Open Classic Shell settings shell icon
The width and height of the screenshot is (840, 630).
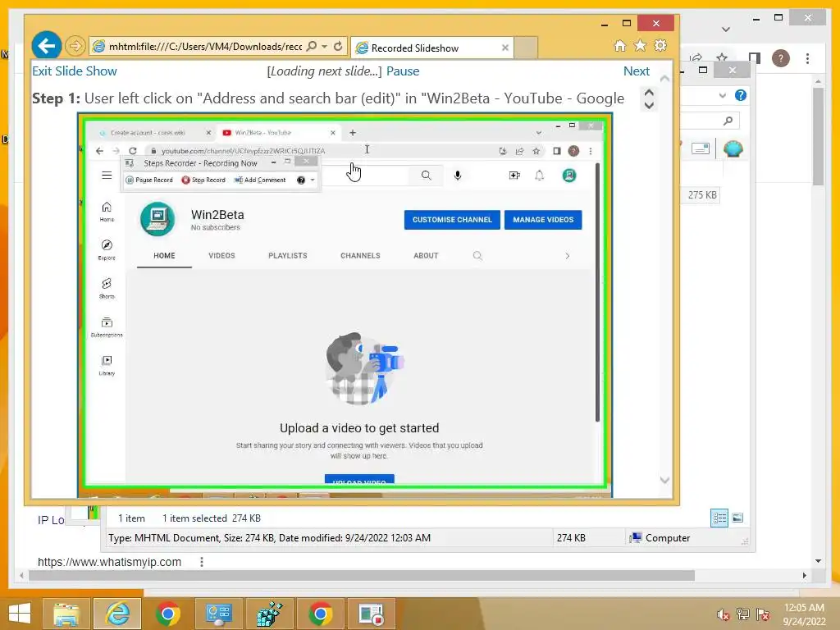[733, 148]
